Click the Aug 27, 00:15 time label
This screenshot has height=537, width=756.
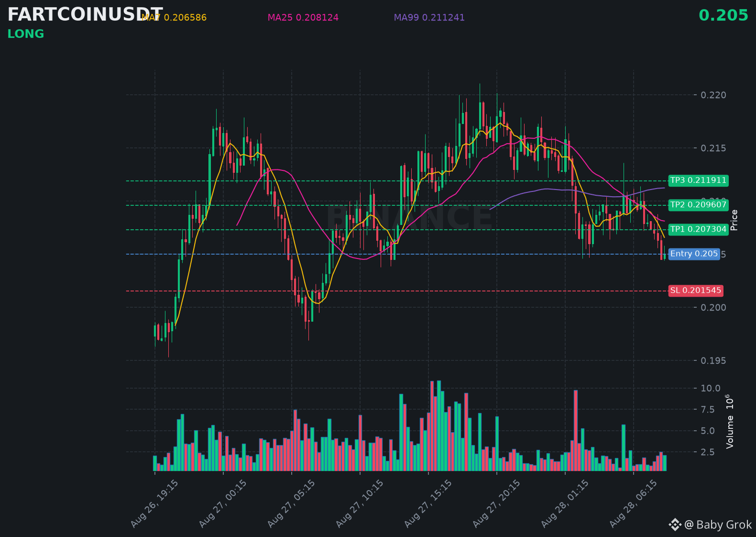(x=223, y=504)
